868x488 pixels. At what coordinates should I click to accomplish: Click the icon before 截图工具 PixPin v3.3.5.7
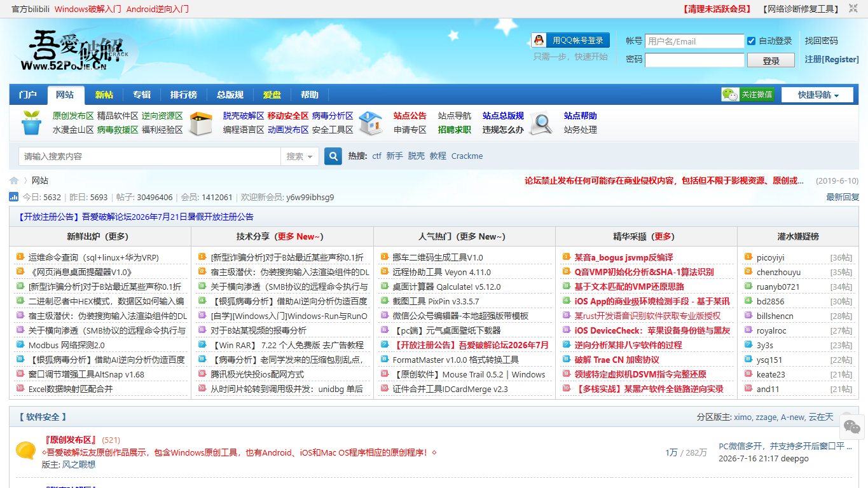pyautogui.click(x=384, y=301)
